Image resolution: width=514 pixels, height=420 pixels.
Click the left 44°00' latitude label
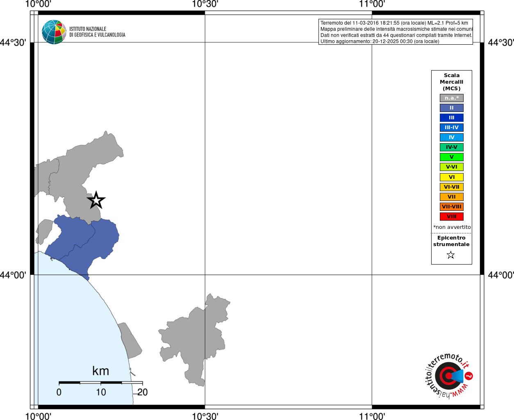(13, 275)
